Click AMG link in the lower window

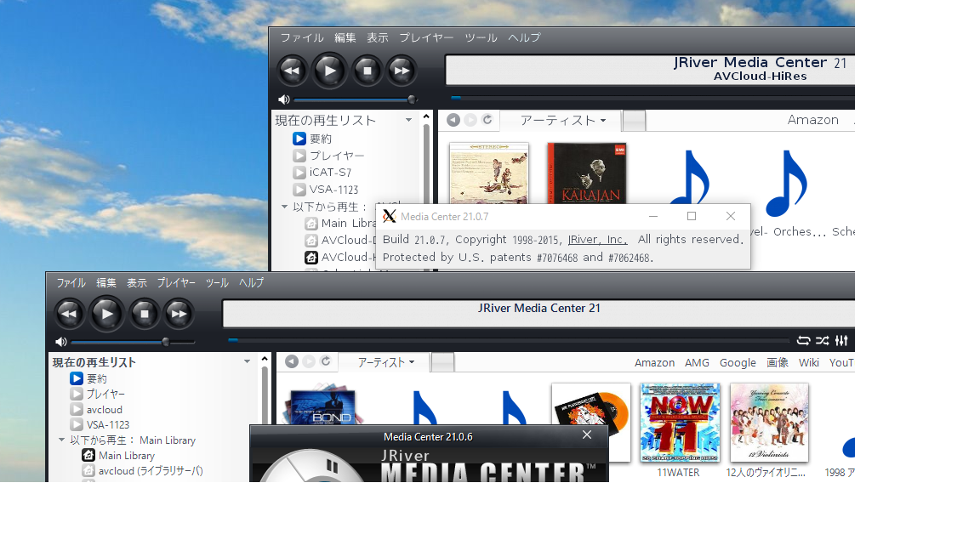click(697, 362)
